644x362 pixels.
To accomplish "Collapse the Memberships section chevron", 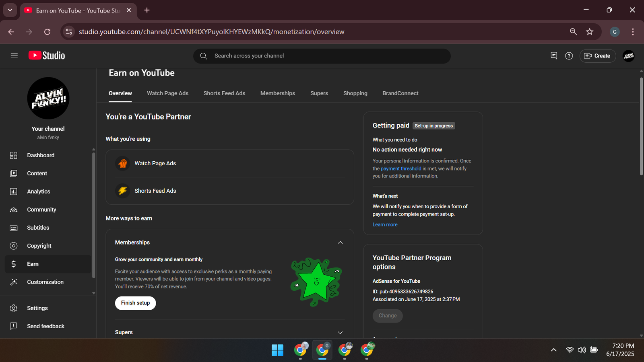I will (x=340, y=243).
